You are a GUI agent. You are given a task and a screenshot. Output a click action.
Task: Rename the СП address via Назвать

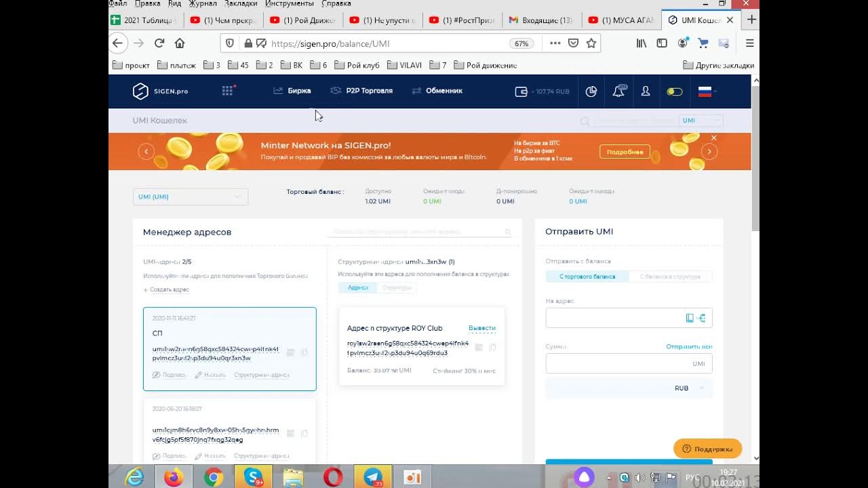tap(210, 375)
